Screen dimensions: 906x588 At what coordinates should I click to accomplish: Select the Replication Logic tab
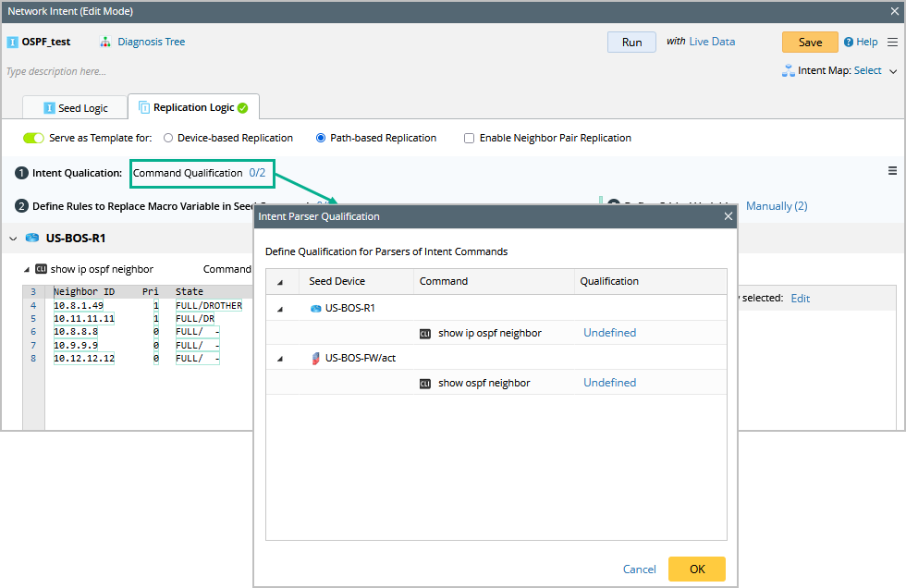click(x=192, y=107)
